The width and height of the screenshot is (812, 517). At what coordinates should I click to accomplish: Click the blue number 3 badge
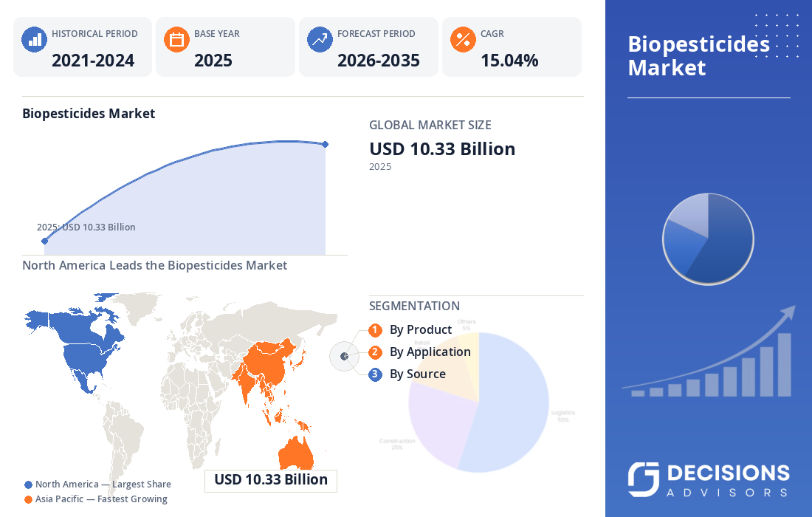(x=376, y=374)
